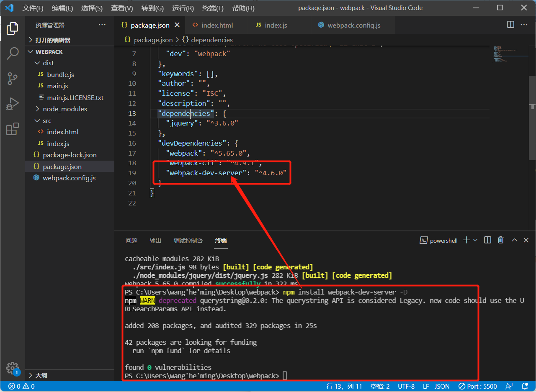Open the 运行(R) menu
The height and width of the screenshot is (392, 536).
coord(183,8)
